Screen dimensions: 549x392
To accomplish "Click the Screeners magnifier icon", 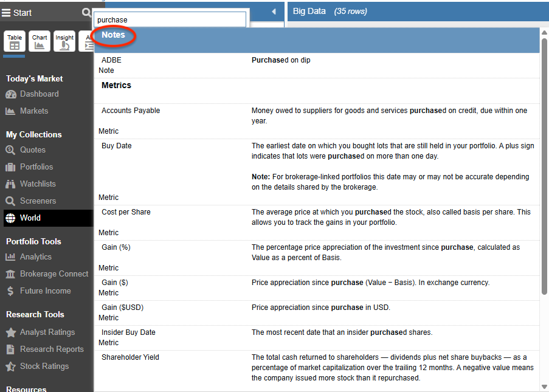I will 10,201.
